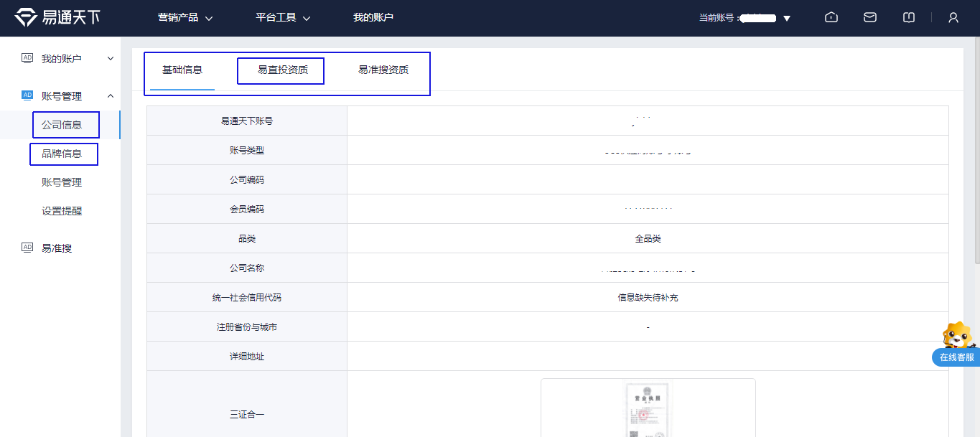Open the 在线客服 support button
The height and width of the screenshot is (437, 980).
tap(956, 357)
